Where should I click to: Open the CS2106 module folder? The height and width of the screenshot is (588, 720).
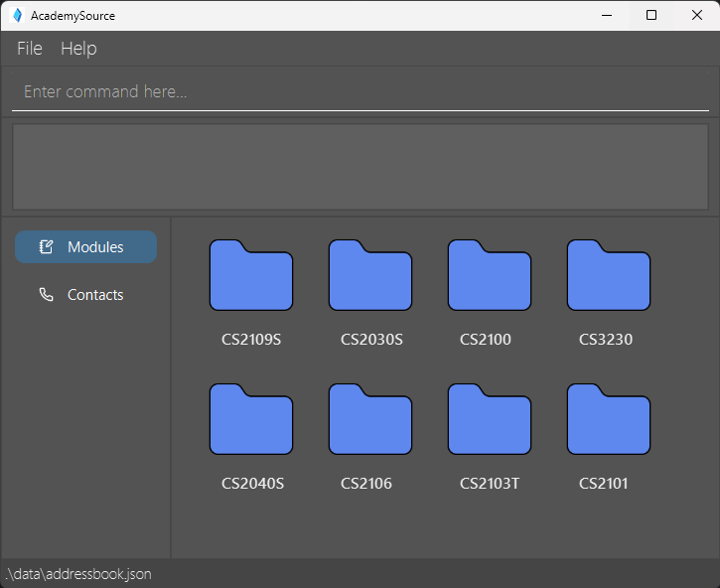click(x=370, y=420)
